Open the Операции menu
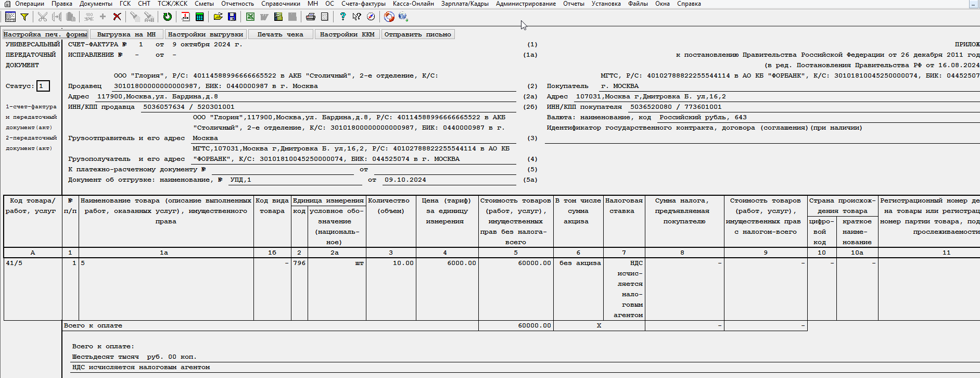The width and height of the screenshot is (980, 378). point(30,4)
